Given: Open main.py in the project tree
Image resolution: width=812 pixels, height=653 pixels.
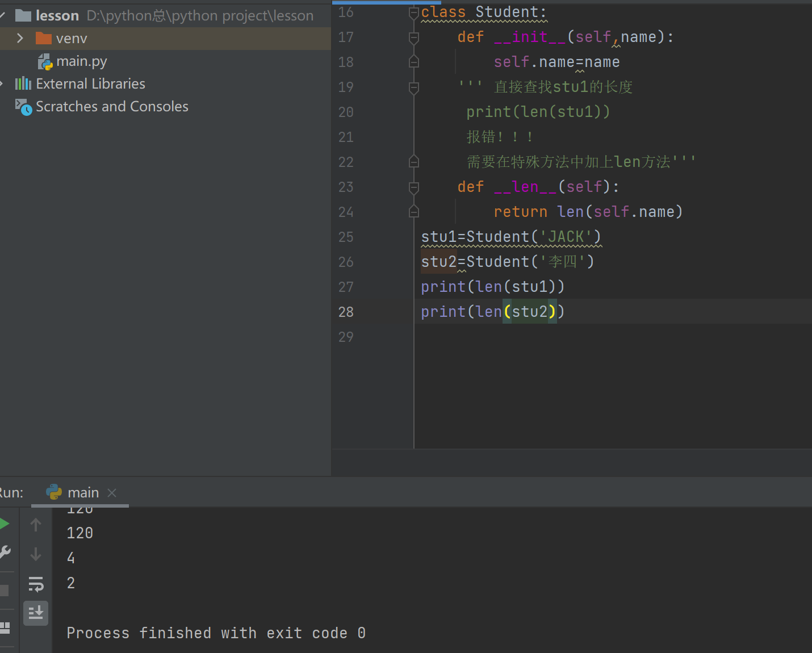Looking at the screenshot, I should (82, 61).
